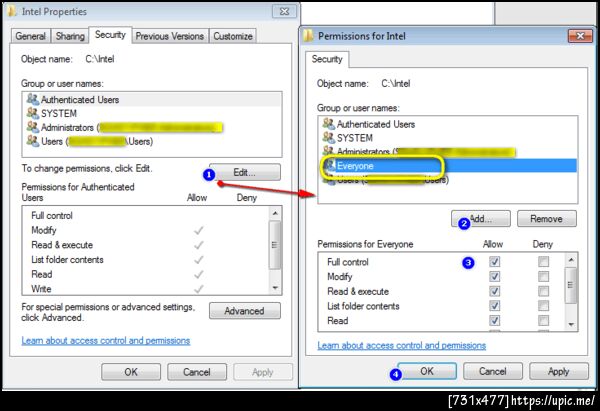The height and width of the screenshot is (411, 600).
Task: Select Authenticated Users in Intel Properties list
Action: [152, 99]
